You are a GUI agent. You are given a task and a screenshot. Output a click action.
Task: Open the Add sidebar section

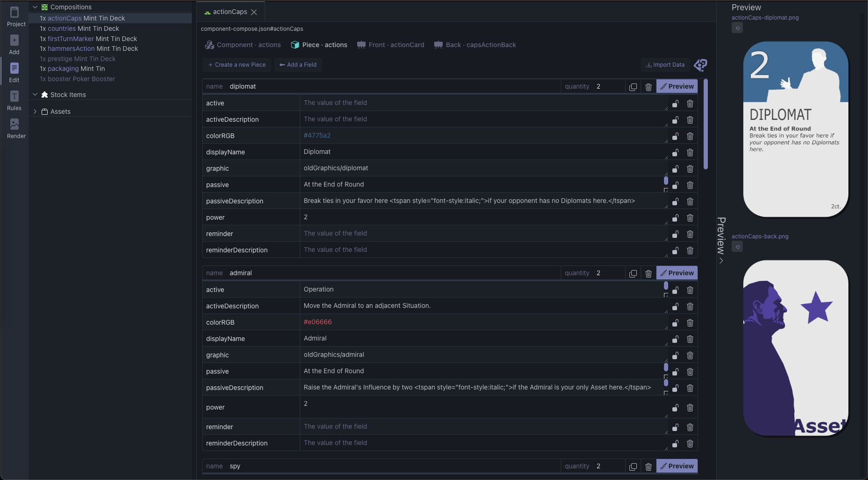(14, 45)
